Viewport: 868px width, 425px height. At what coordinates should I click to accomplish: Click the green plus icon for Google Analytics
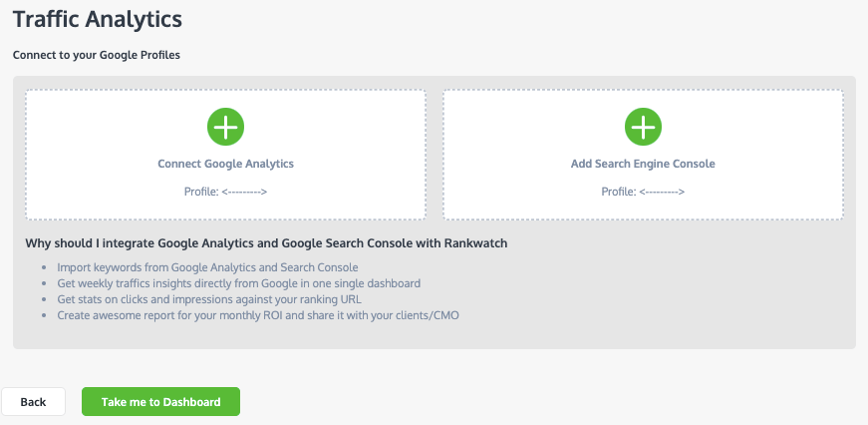pyautogui.click(x=225, y=127)
